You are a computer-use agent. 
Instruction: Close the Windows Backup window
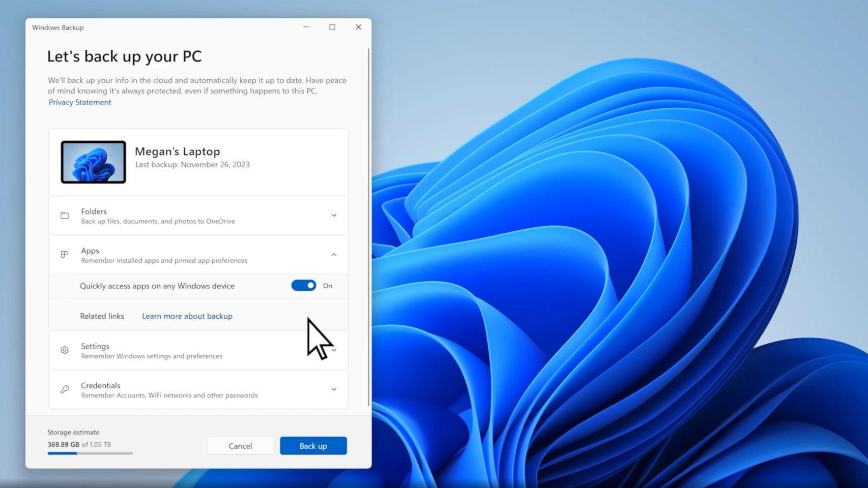(358, 27)
